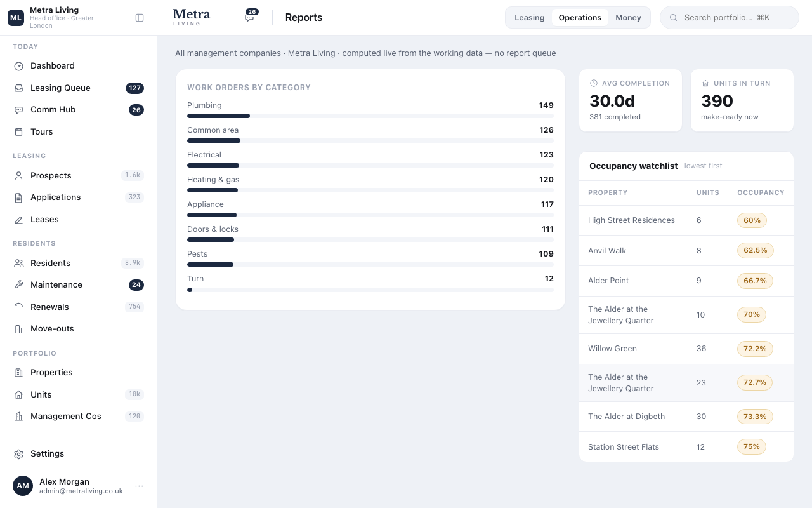Click the 72.7% occupancy badge
812x508 pixels.
coord(755,382)
